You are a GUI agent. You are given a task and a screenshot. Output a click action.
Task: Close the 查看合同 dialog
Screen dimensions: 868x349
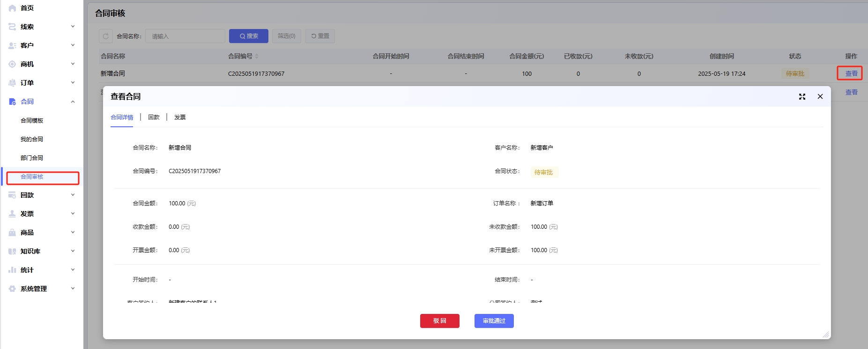click(820, 96)
